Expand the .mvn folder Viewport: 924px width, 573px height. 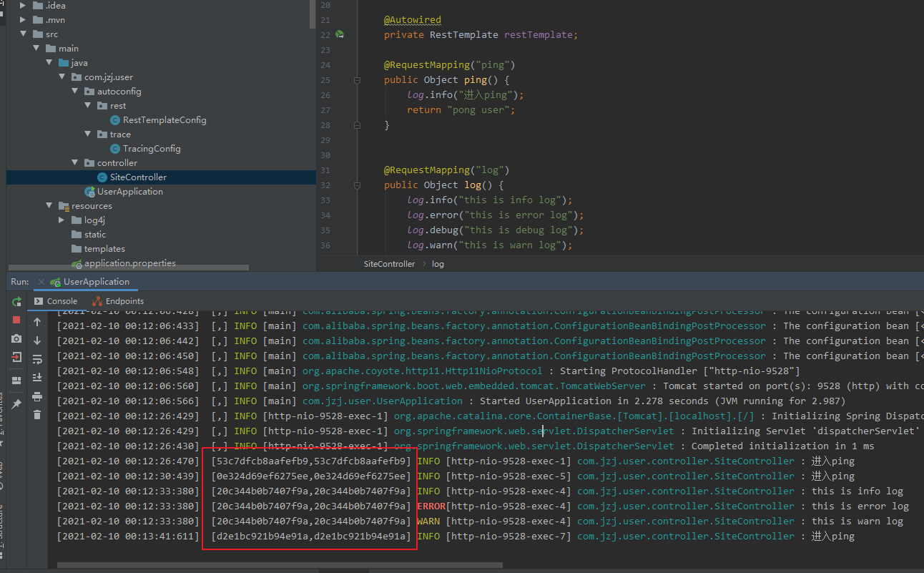[24, 20]
